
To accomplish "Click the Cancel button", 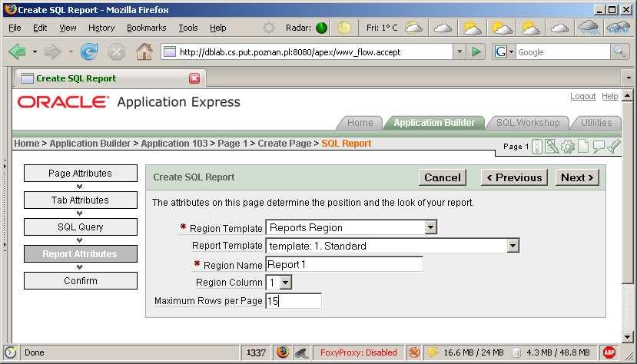I will tap(443, 177).
